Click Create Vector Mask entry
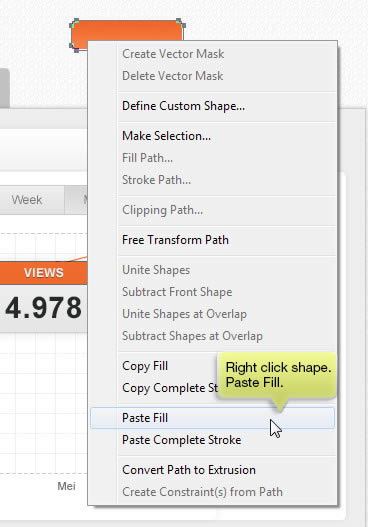The width and height of the screenshot is (368, 527). (212, 54)
